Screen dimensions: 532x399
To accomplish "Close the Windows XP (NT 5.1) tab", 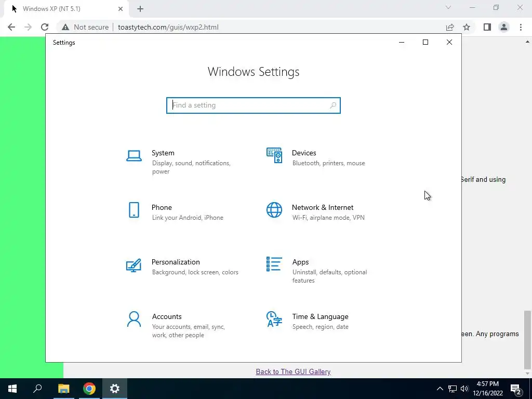I will pos(121,9).
